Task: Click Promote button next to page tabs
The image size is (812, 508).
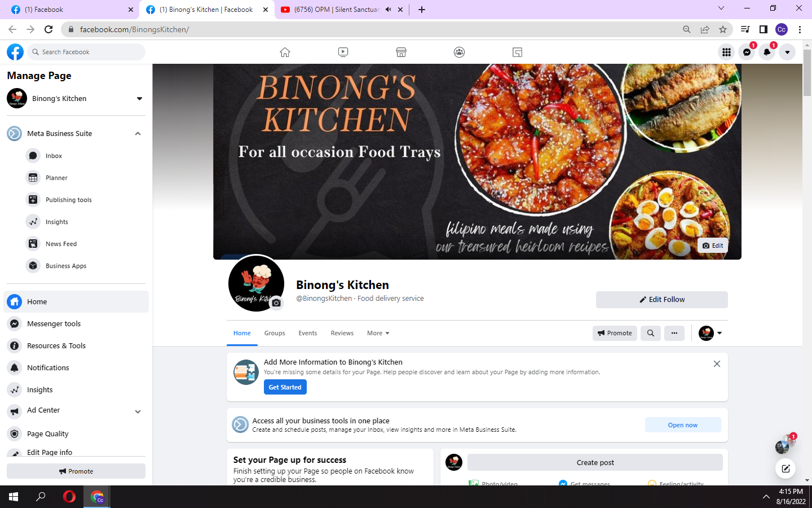Action: pyautogui.click(x=615, y=333)
